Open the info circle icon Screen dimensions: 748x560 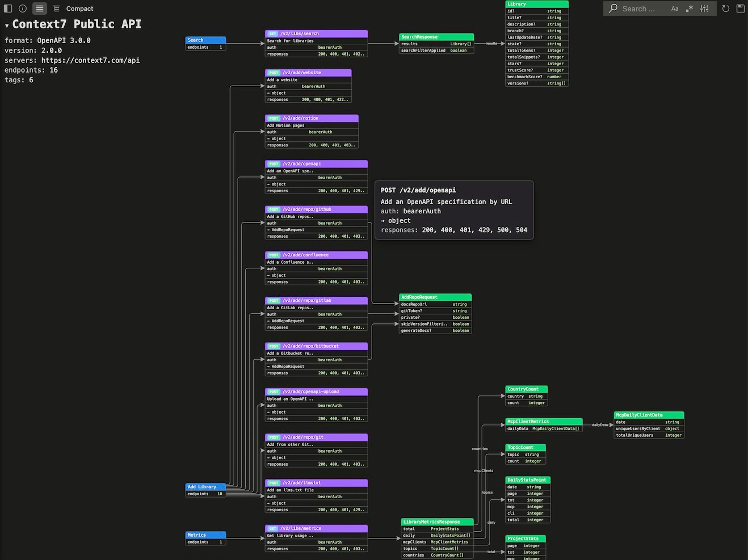point(23,9)
